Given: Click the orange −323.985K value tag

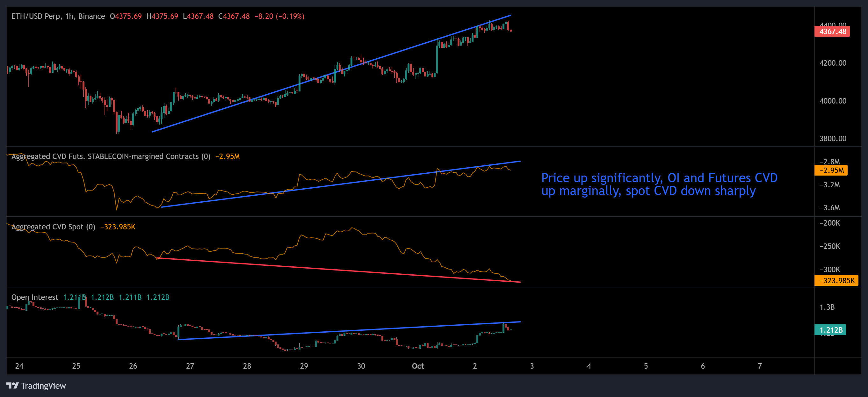Looking at the screenshot, I should (x=836, y=280).
